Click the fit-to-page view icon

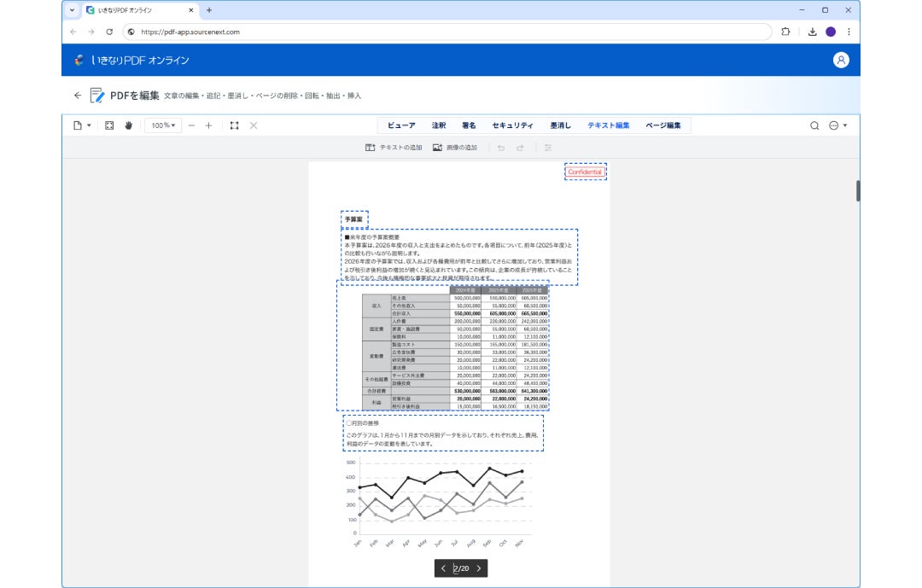click(109, 125)
